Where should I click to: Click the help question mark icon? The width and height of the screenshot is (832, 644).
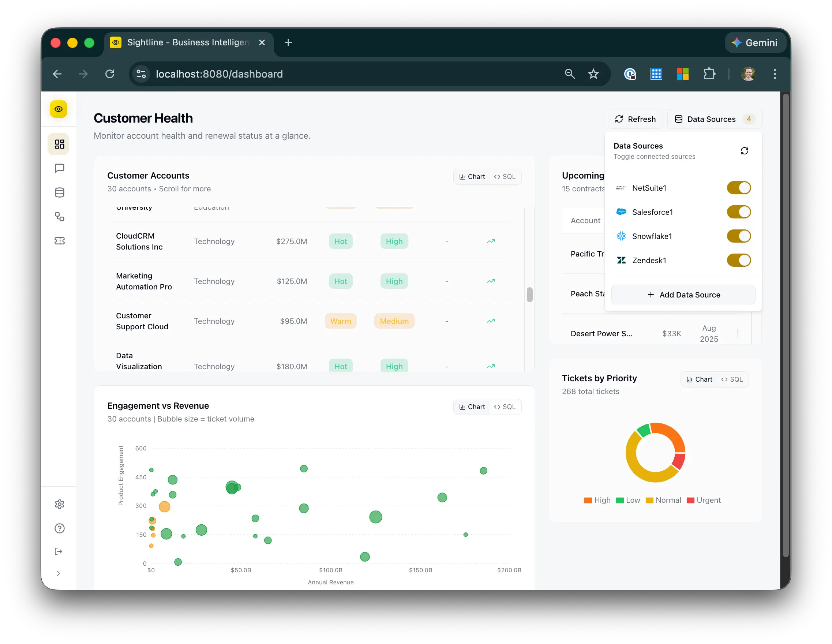(x=59, y=528)
